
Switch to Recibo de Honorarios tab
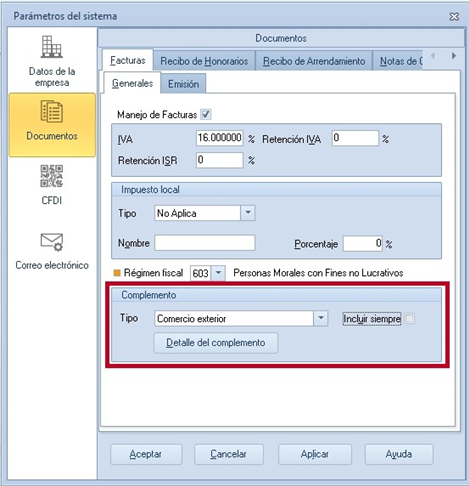tap(204, 61)
